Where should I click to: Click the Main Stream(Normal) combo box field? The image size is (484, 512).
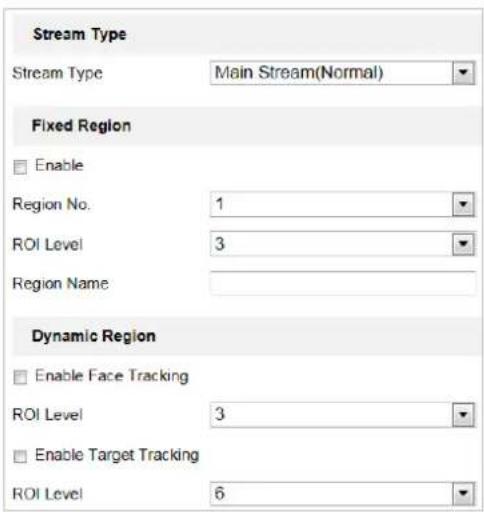pyautogui.click(x=343, y=72)
